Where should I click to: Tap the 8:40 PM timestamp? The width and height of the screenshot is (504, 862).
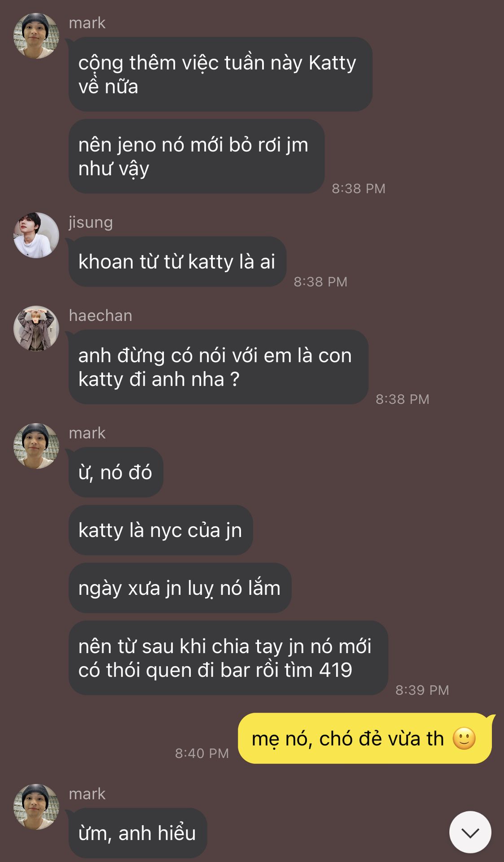tap(202, 753)
